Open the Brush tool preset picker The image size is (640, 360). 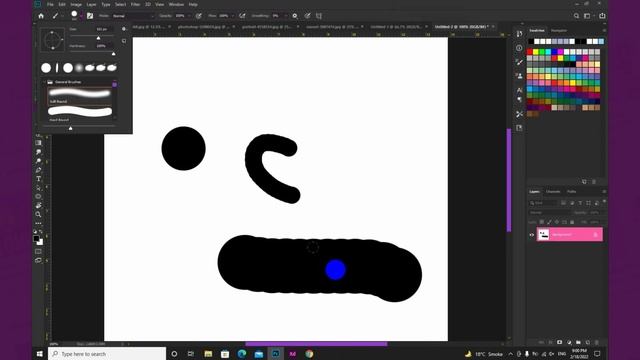tap(56, 16)
